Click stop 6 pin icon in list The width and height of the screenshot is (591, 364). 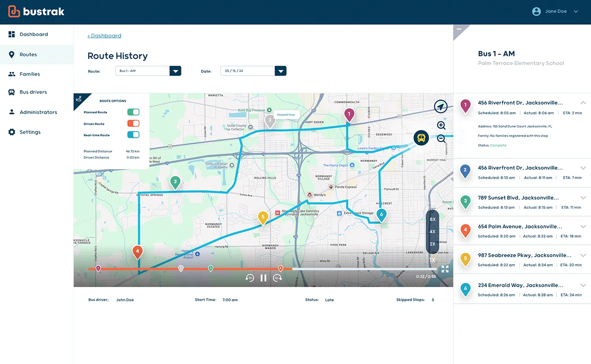click(x=465, y=289)
